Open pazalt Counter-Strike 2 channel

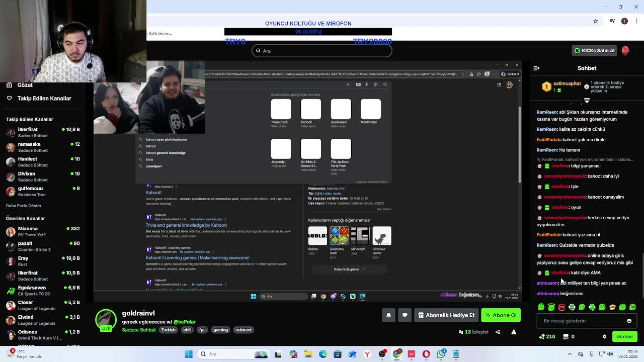point(43,246)
